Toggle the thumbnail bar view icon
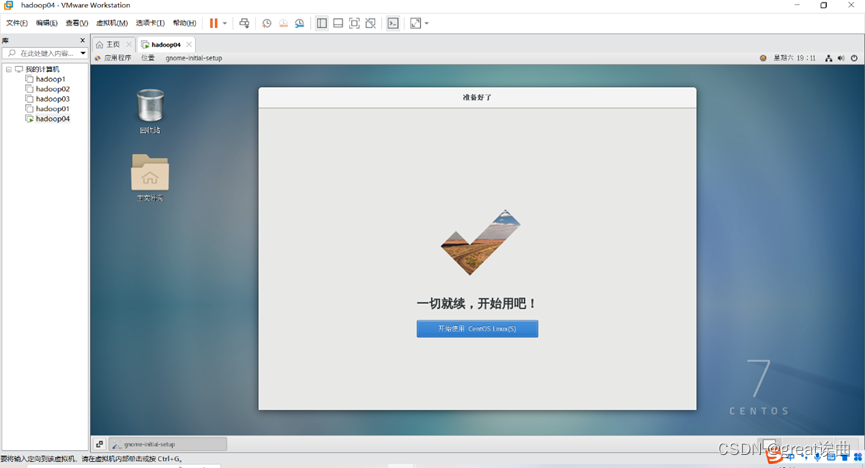Screen dimensions: 865x468 click(338, 23)
